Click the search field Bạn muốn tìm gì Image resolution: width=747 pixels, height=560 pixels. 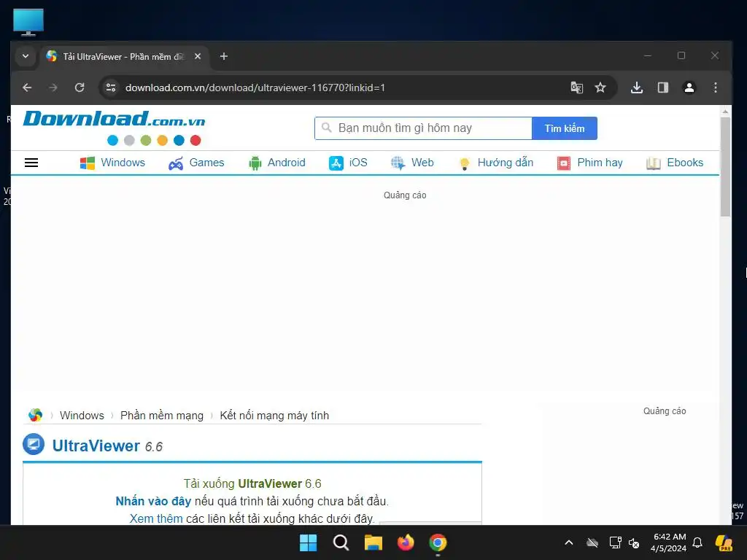(x=423, y=128)
